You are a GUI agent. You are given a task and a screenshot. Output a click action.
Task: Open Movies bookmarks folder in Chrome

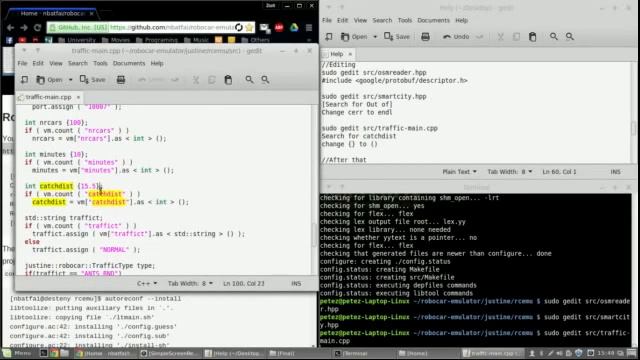click(116, 40)
